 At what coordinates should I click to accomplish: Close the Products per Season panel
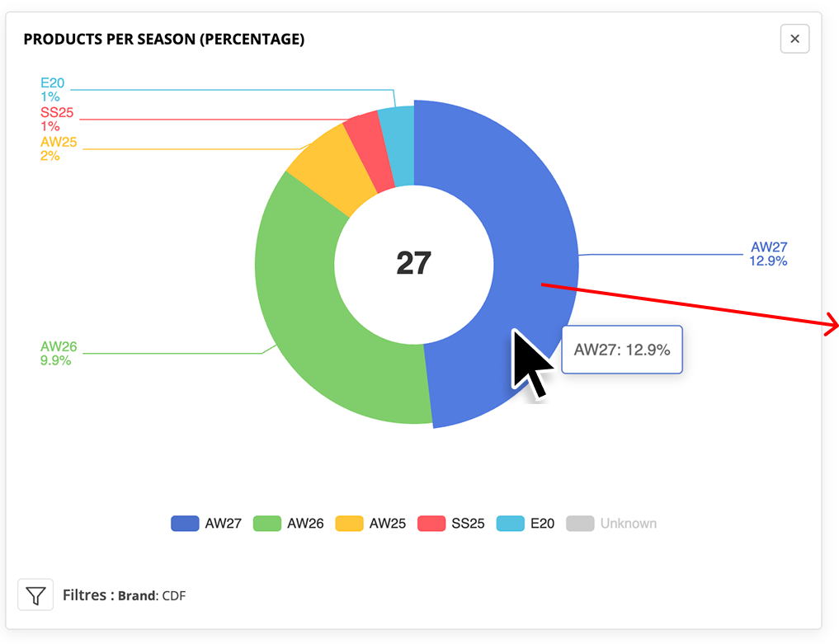tap(794, 39)
